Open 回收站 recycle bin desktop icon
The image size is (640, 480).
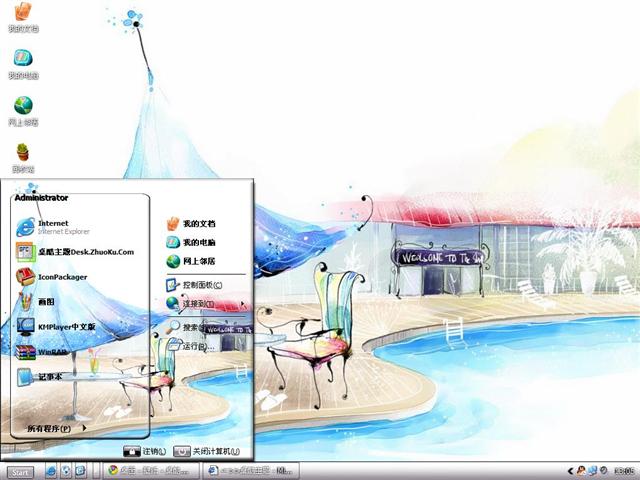pos(23,158)
